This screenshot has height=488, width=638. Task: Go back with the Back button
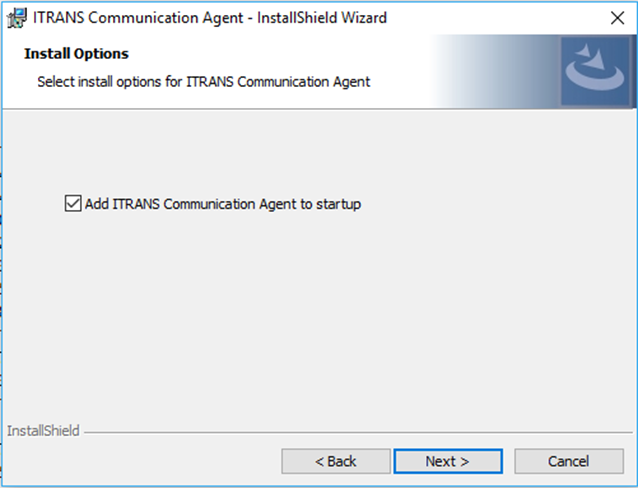pos(335,461)
